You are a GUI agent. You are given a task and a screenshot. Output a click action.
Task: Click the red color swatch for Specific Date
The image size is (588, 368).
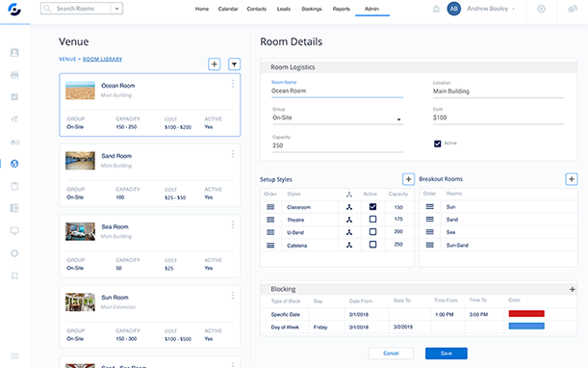(526, 313)
